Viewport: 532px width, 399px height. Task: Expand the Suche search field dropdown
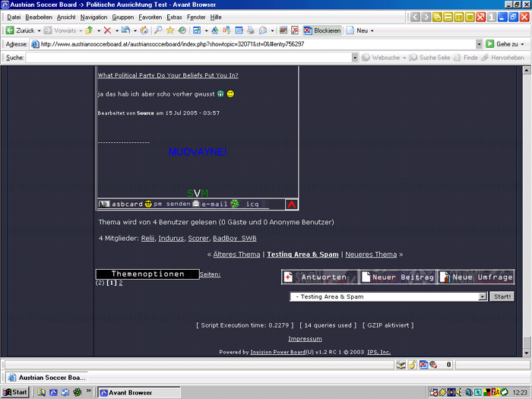click(x=355, y=58)
